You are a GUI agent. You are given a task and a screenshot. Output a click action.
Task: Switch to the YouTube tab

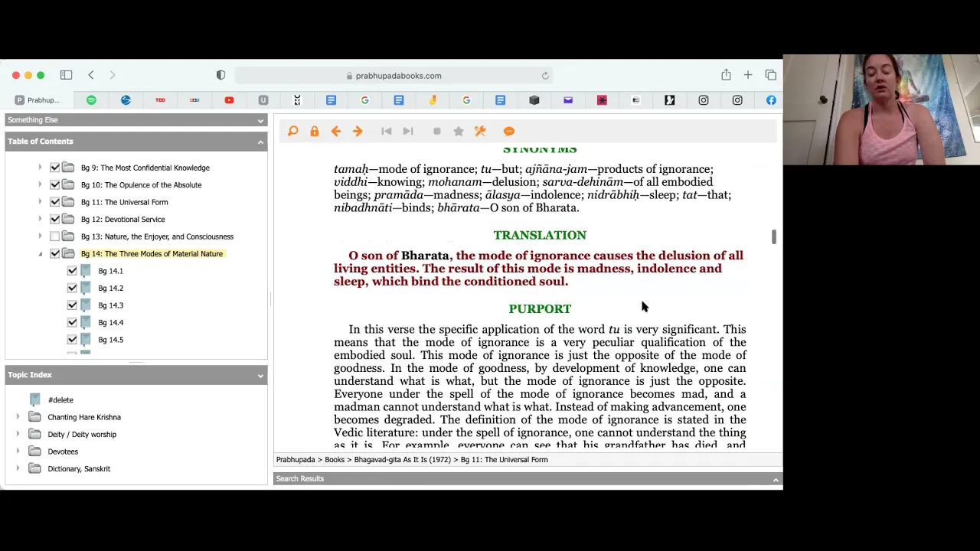(229, 100)
